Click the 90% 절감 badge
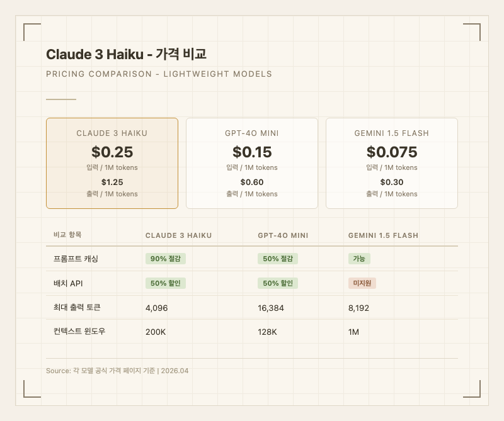The height and width of the screenshot is (421, 504). click(166, 259)
